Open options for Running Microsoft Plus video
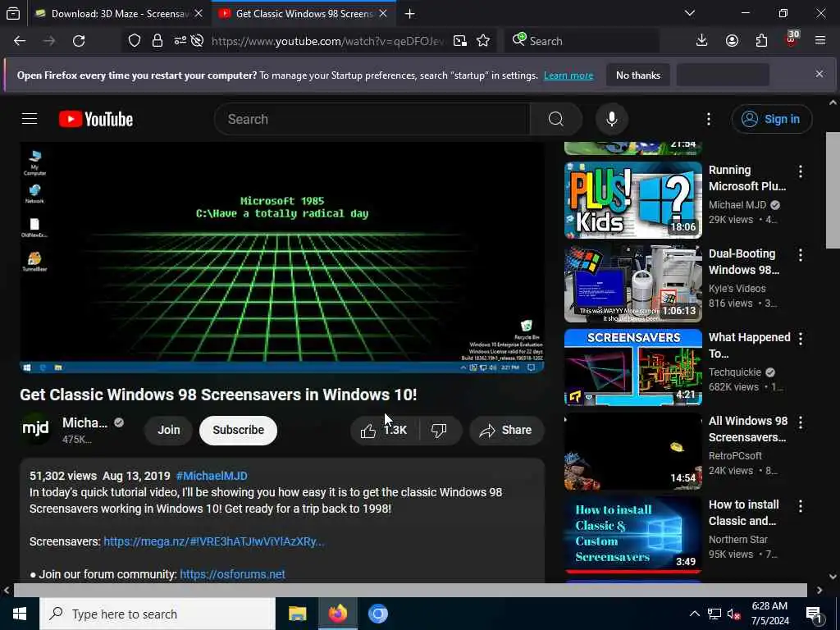Screen dimensions: 840x630 click(801, 171)
